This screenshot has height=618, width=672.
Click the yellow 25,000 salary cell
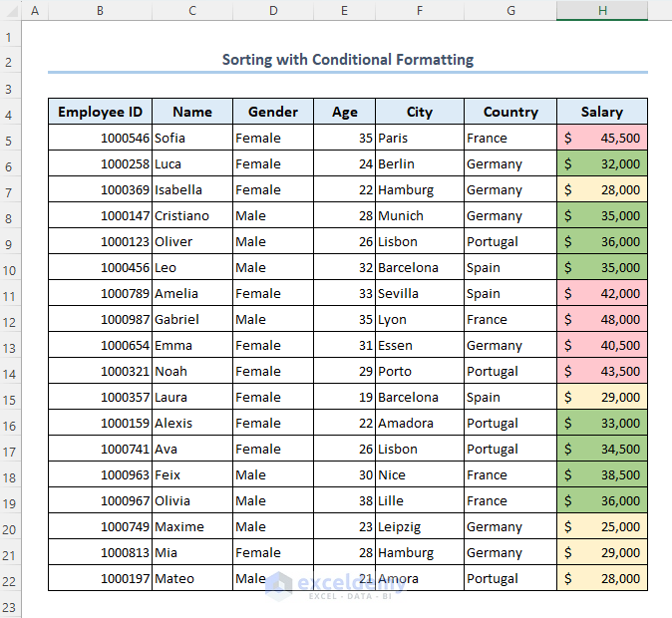602,526
